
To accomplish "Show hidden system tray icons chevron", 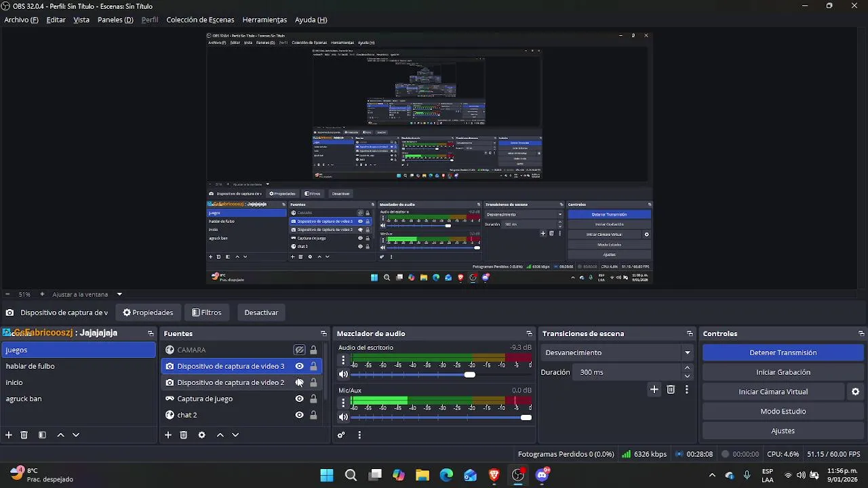I will coord(712,475).
